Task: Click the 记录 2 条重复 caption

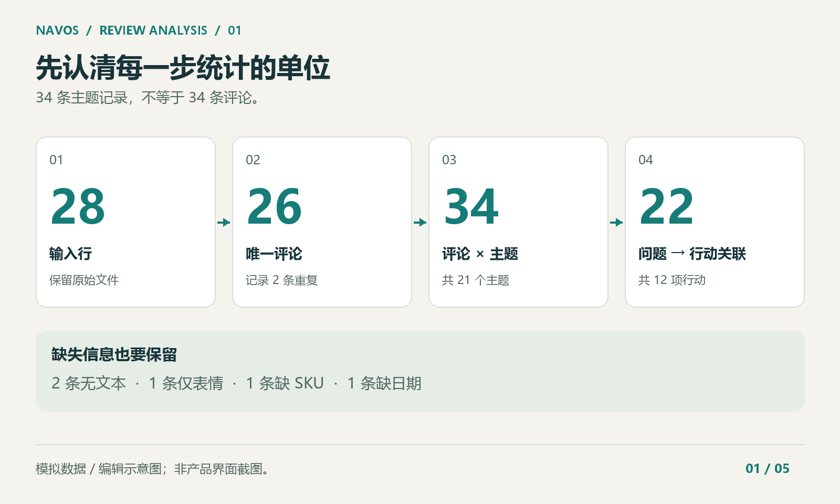Action: 281,280
